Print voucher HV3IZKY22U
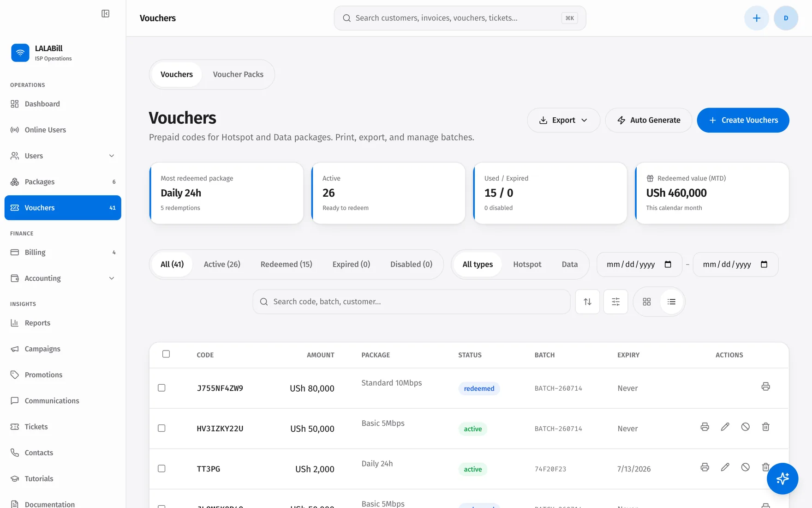812x508 pixels. point(705,427)
